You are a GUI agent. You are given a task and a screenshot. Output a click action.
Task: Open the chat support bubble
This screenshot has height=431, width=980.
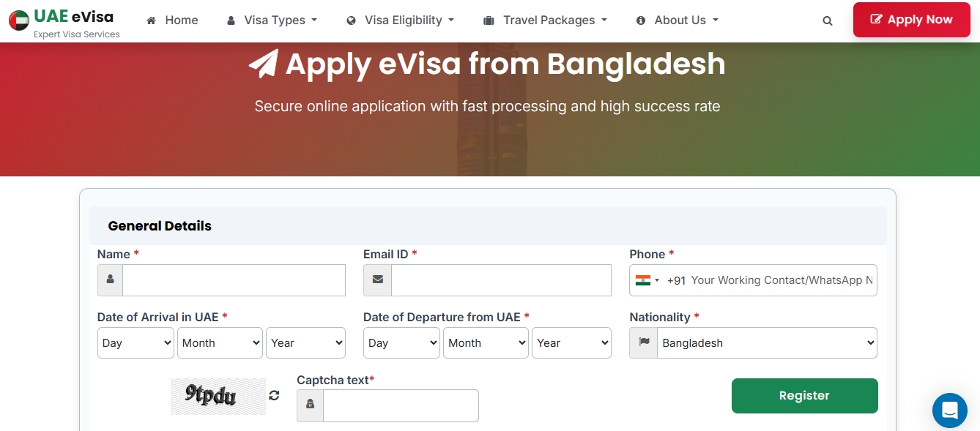point(949,410)
